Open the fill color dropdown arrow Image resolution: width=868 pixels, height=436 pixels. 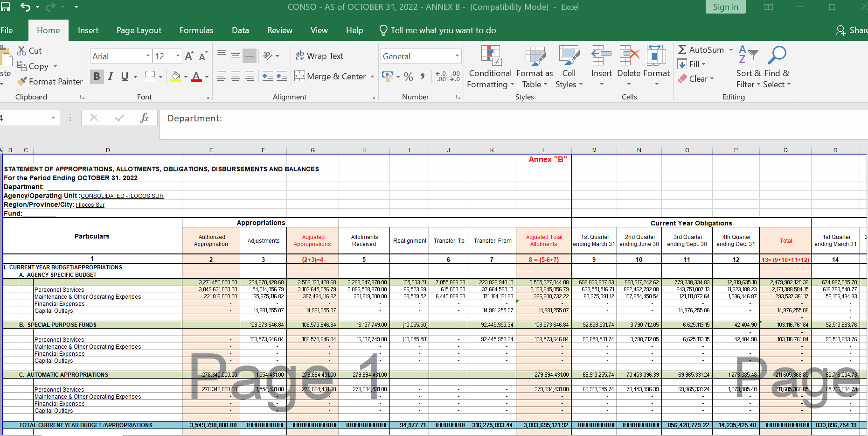[186, 77]
